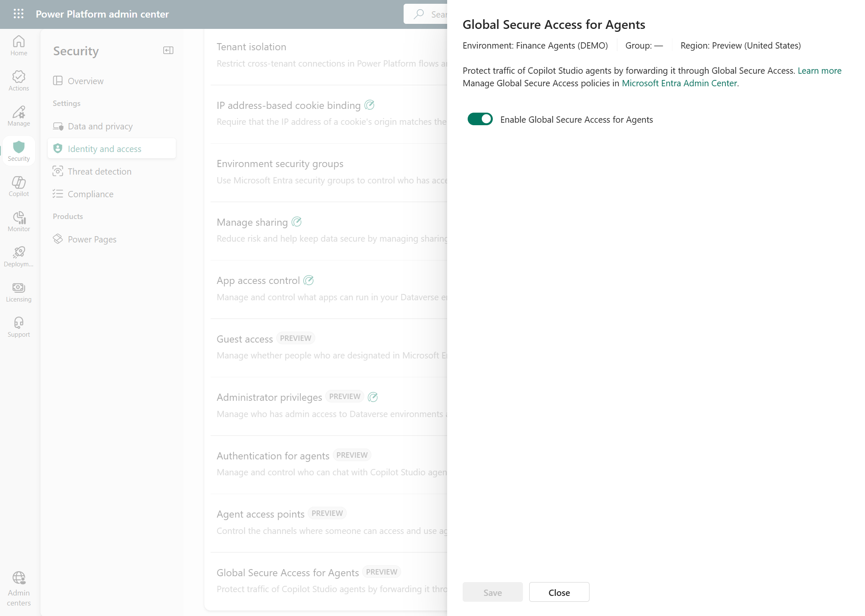The image size is (865, 616).
Task: Open the app launcher waffle icon
Action: coord(18,14)
